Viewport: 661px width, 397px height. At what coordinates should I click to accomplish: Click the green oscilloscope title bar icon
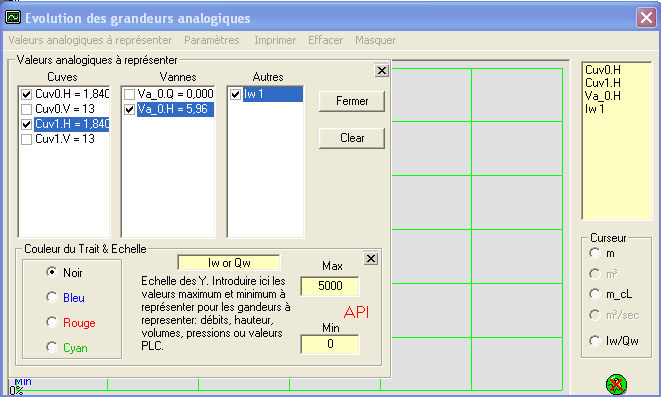(13, 17)
